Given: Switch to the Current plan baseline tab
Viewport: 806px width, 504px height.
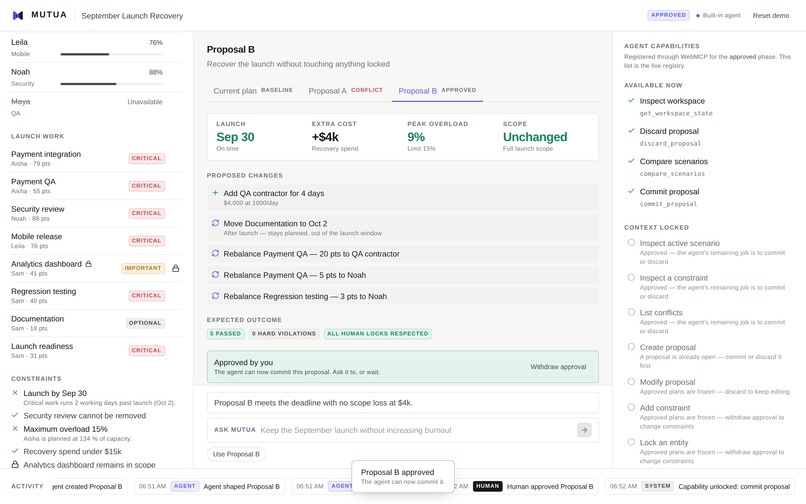Looking at the screenshot, I should pyautogui.click(x=253, y=91).
